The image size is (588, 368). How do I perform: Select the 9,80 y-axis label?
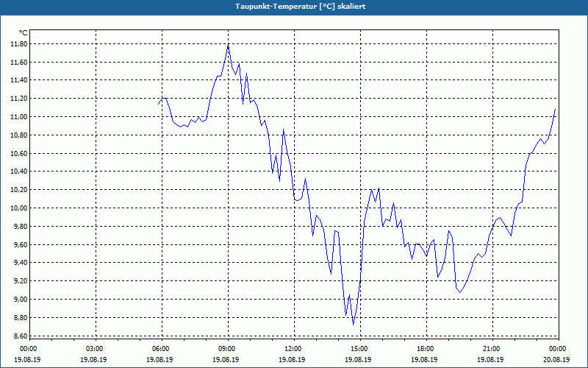pos(21,227)
